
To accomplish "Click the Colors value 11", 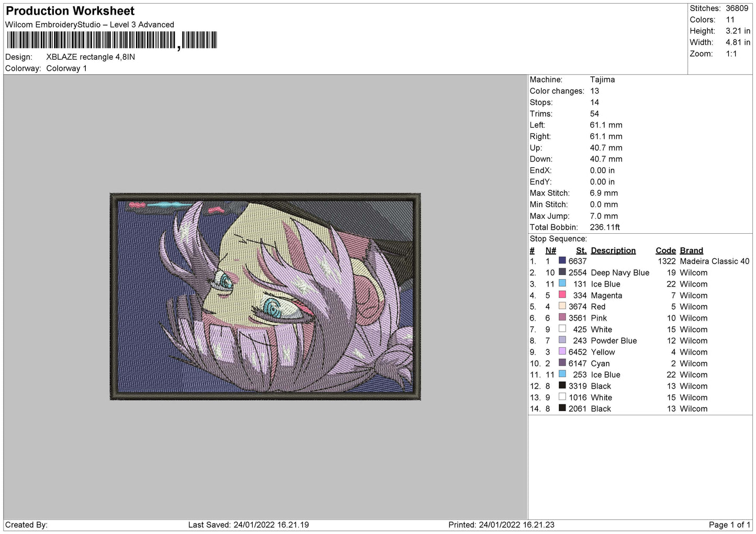I will click(x=730, y=20).
